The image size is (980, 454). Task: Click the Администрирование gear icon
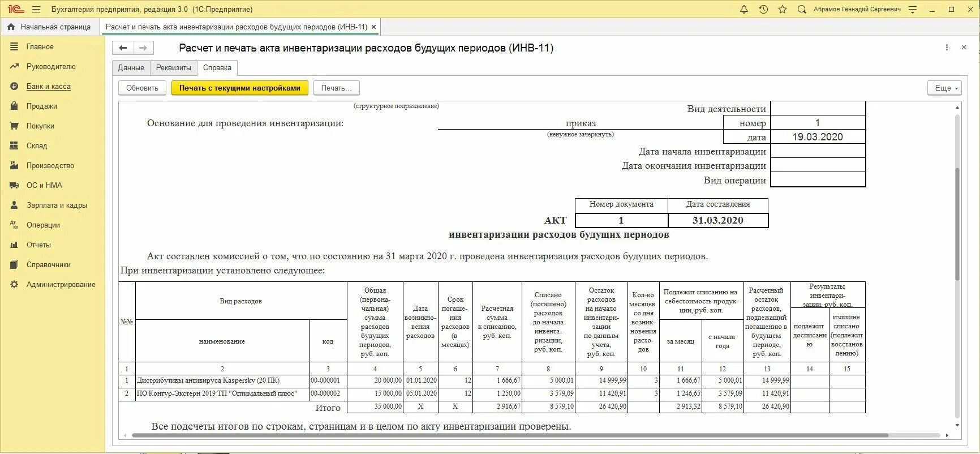(14, 285)
